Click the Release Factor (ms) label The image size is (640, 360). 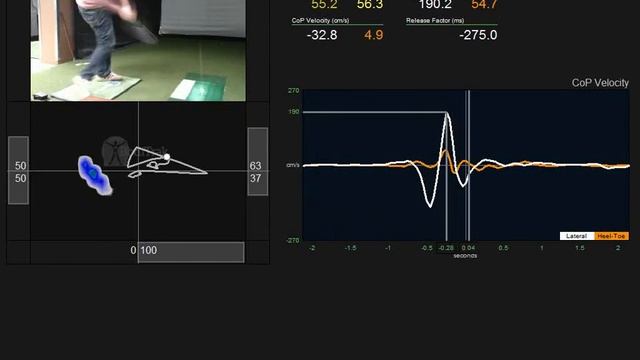435,20
